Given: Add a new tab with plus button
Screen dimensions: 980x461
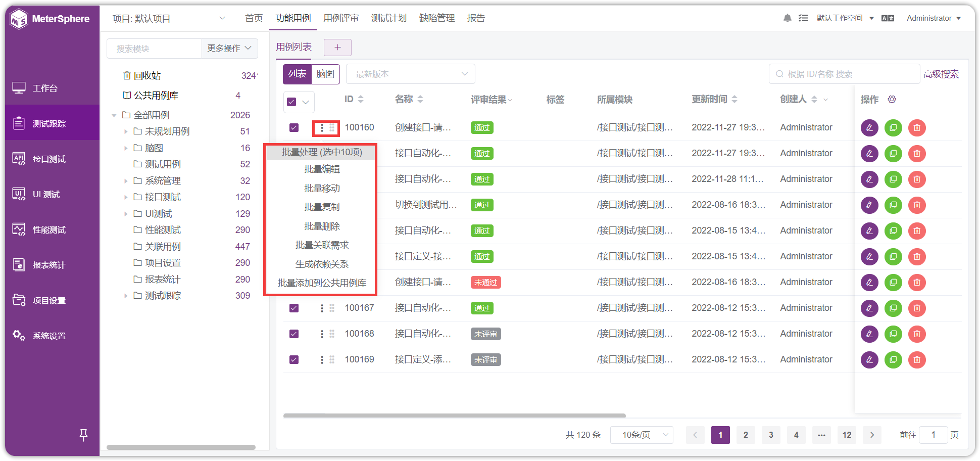Looking at the screenshot, I should (337, 48).
